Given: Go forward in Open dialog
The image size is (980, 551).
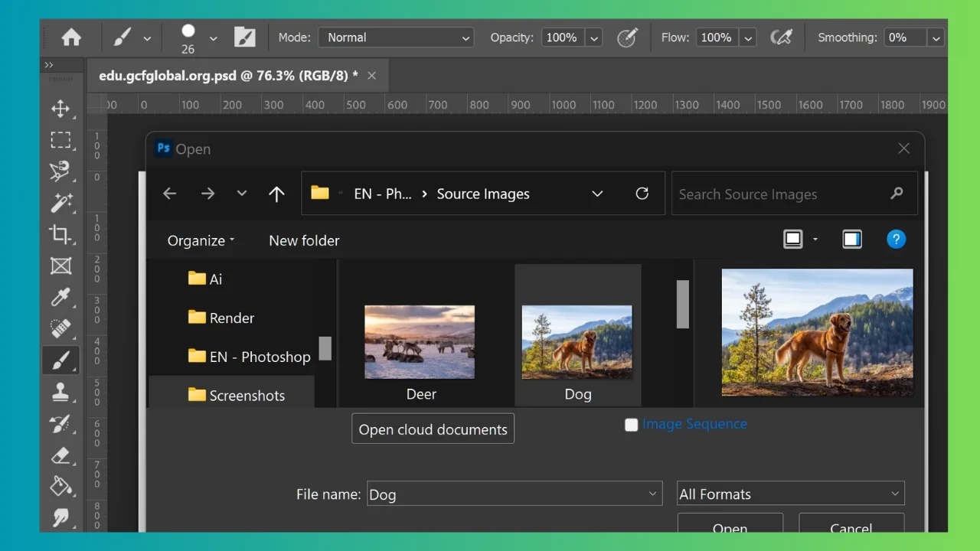Looking at the screenshot, I should tap(207, 194).
